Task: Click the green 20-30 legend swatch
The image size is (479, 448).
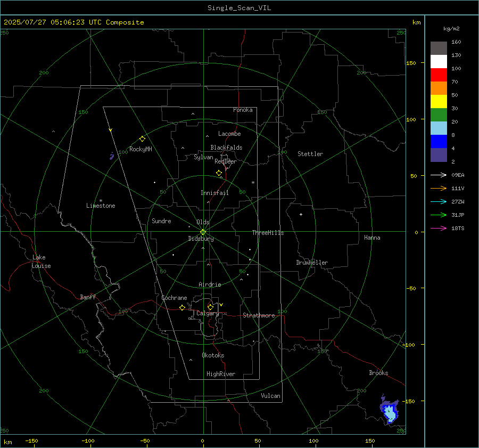Action: 439,115
